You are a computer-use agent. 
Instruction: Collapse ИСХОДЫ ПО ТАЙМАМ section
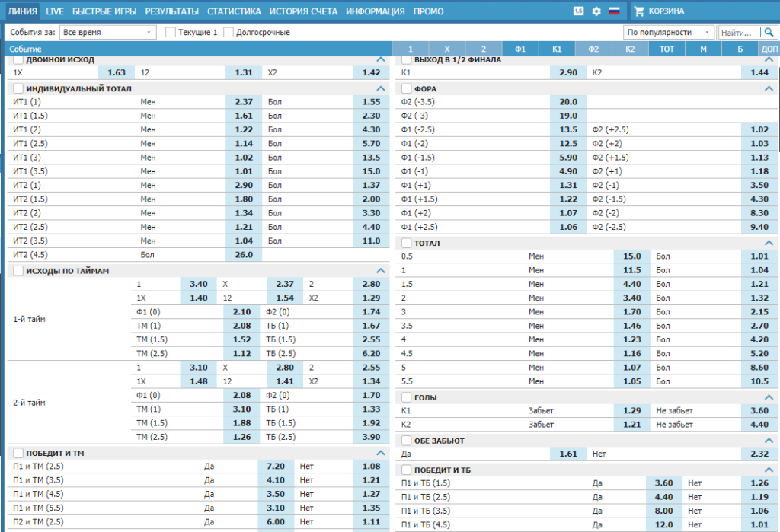click(381, 271)
